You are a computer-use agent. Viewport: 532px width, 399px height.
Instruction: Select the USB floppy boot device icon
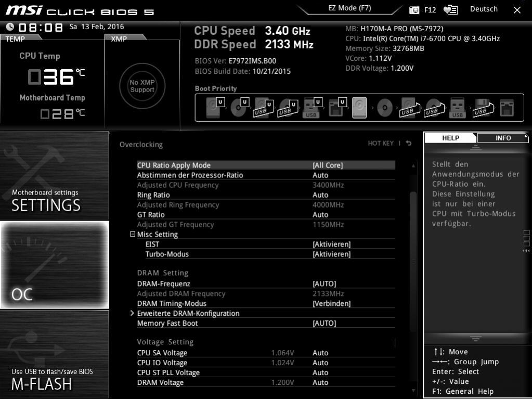click(483, 108)
